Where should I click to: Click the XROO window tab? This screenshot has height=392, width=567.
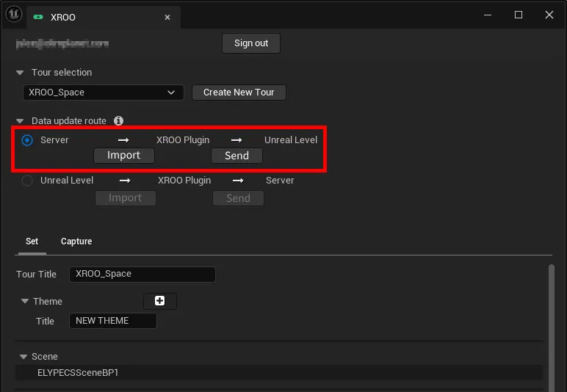coord(103,17)
